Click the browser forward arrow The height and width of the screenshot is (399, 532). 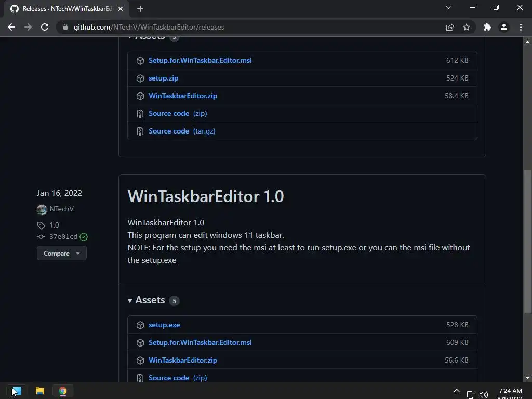pos(28,27)
